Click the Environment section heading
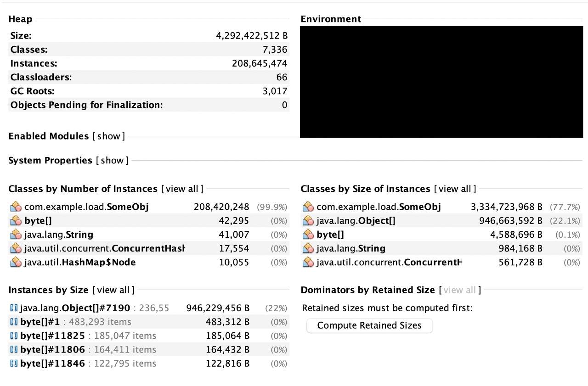The height and width of the screenshot is (386, 588). (x=331, y=19)
